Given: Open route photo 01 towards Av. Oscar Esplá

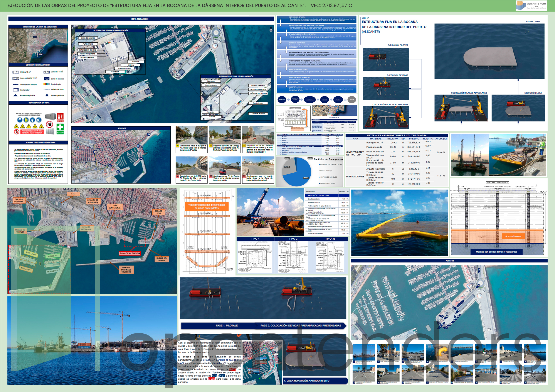Looking at the screenshot, I should 192,135.
